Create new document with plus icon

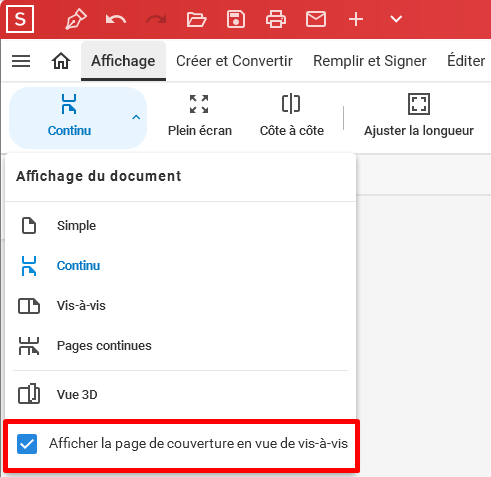point(356,19)
